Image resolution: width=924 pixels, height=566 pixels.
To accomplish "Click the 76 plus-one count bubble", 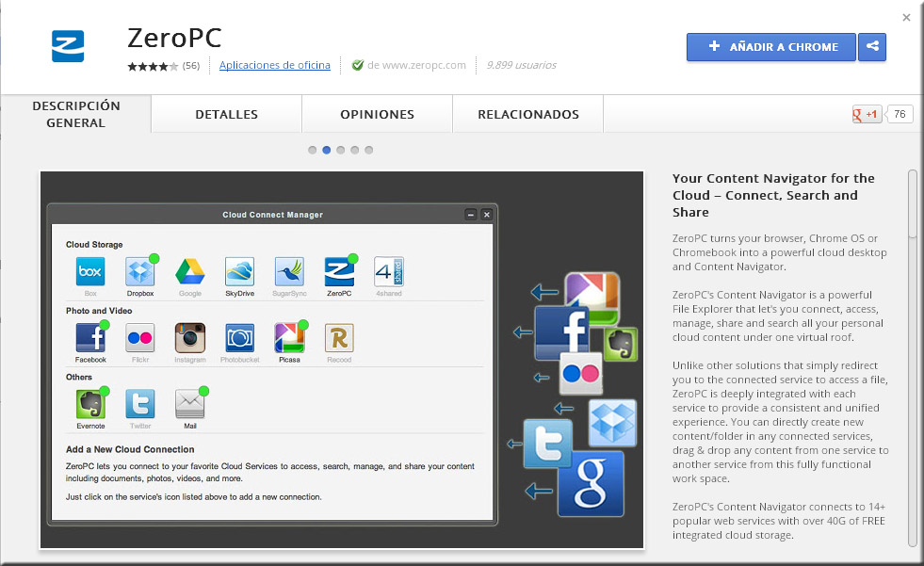I will point(900,114).
